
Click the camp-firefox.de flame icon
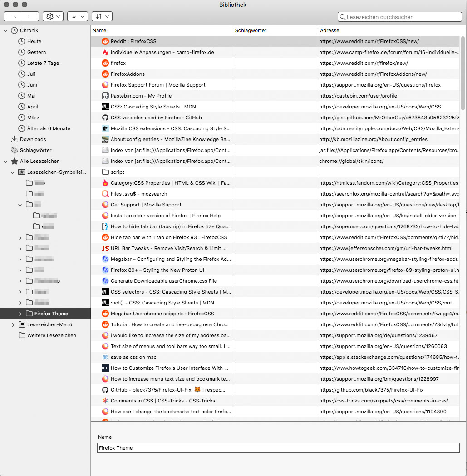[x=105, y=52]
